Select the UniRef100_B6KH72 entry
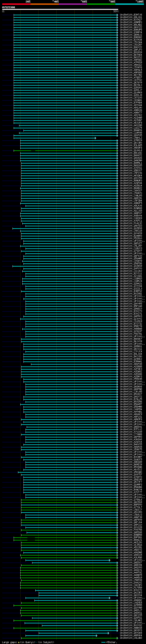Viewport: 146px width, 644px height. (x=131, y=156)
